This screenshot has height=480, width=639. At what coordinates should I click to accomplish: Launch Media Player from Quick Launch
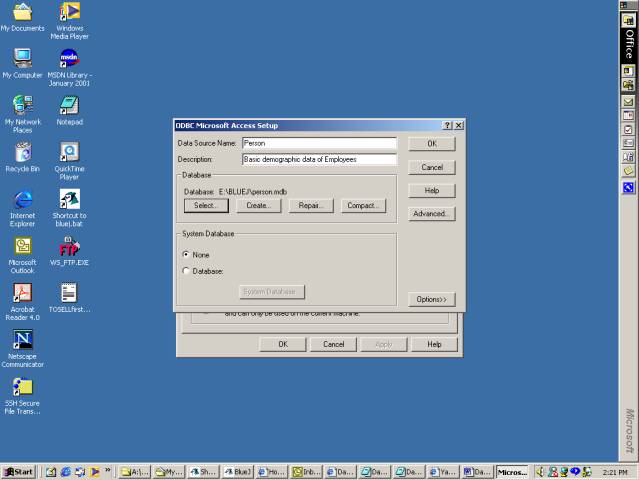pyautogui.click(x=95, y=472)
